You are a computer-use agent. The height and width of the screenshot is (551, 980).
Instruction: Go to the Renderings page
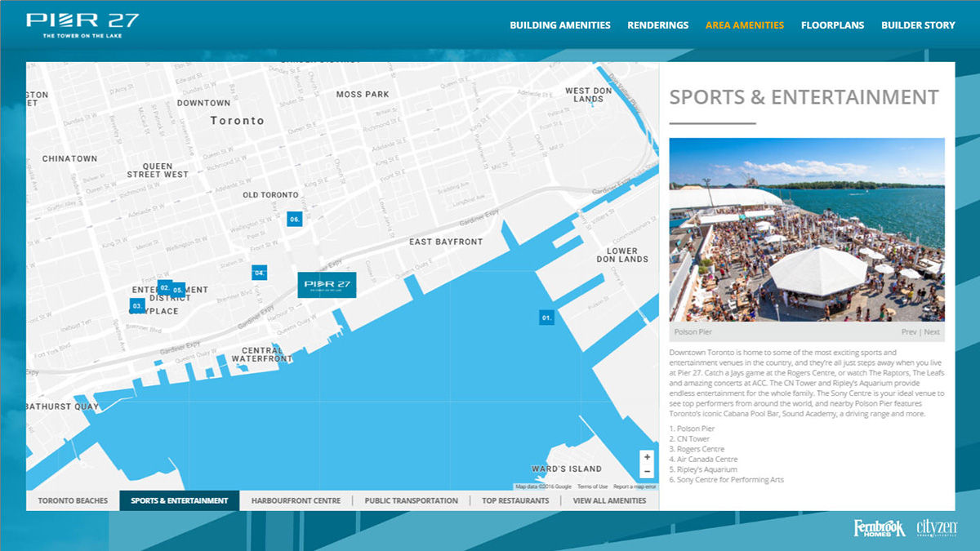(x=658, y=25)
